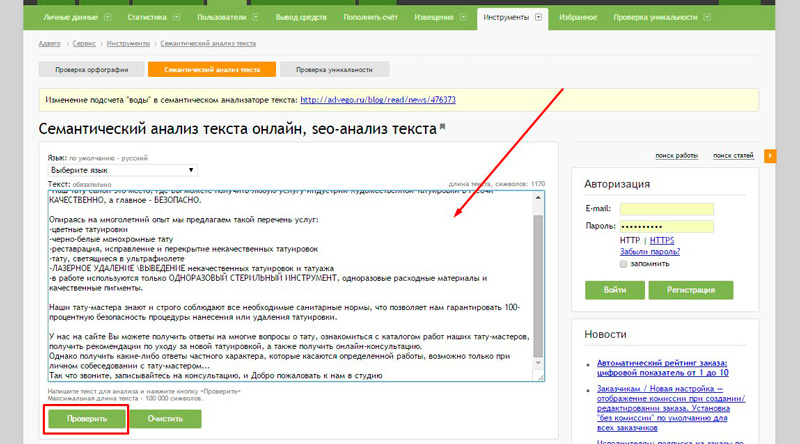Click bookmark flag icon beside page heading
800x444 pixels.
click(x=443, y=128)
